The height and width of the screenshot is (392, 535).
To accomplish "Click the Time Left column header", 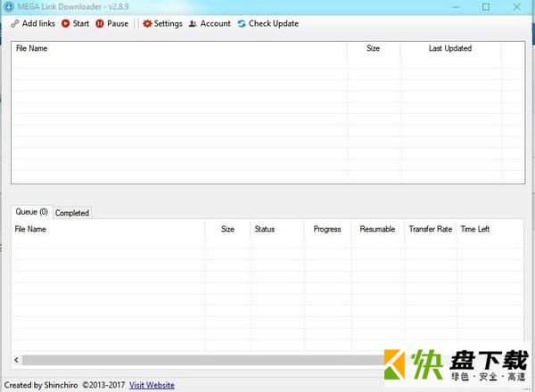I will click(x=490, y=229).
